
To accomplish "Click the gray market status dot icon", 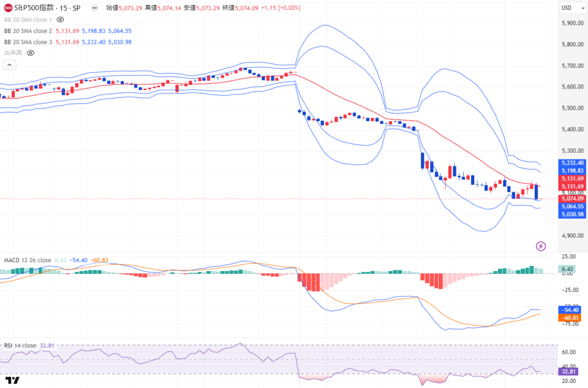I will 94,9.
